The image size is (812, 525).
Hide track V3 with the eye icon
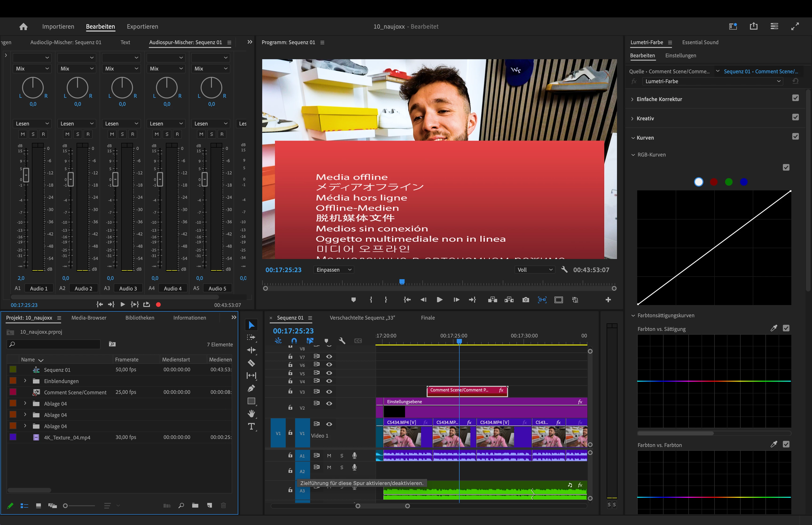pos(329,391)
